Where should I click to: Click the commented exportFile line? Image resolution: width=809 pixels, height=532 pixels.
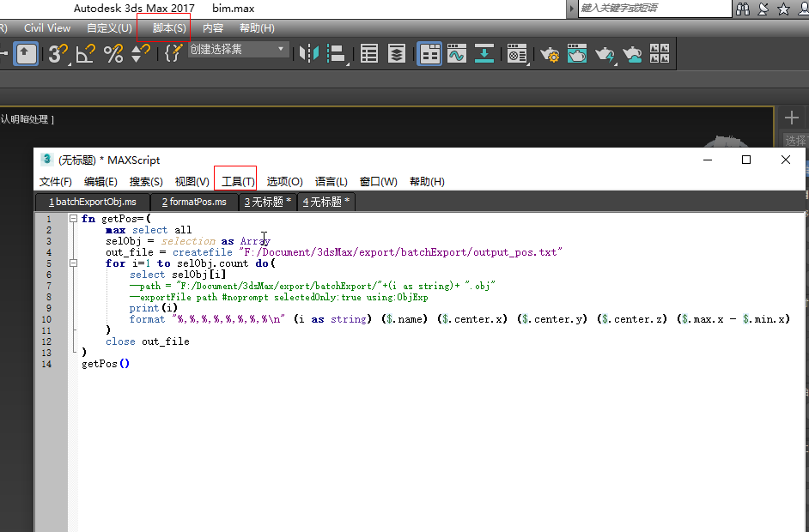click(x=278, y=298)
